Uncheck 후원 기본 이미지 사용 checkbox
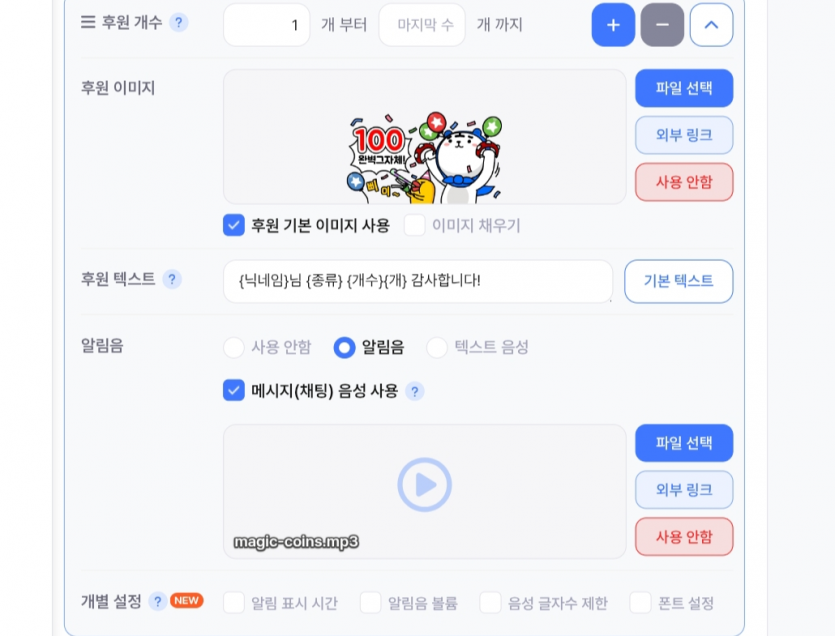835x636 pixels. point(234,225)
